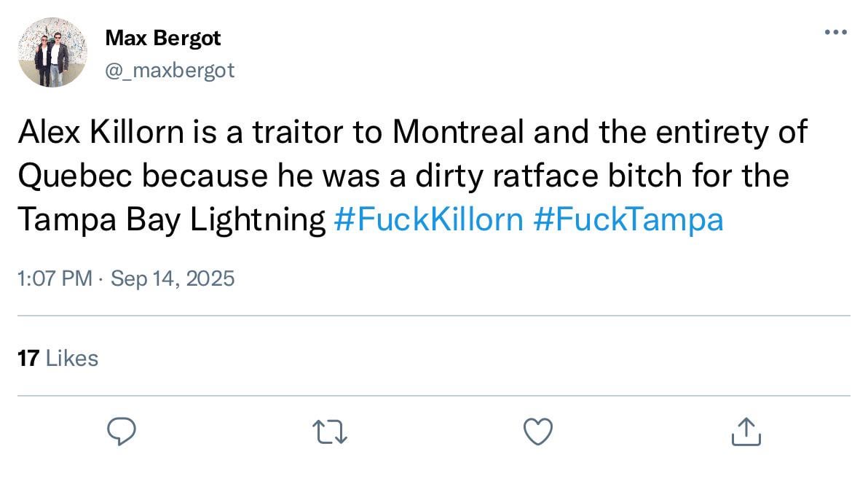
Task: Open the share menu via upload arrow icon
Action: (x=745, y=431)
